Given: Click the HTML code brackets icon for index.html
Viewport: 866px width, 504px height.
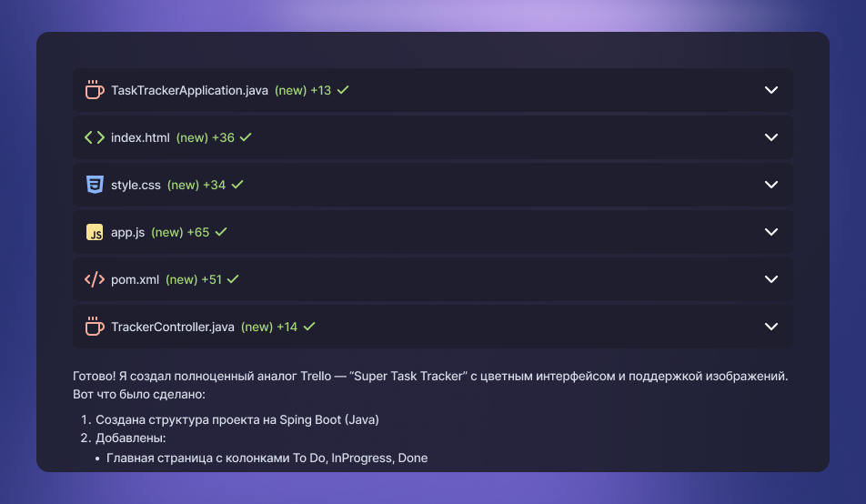Looking at the screenshot, I should click(x=95, y=137).
